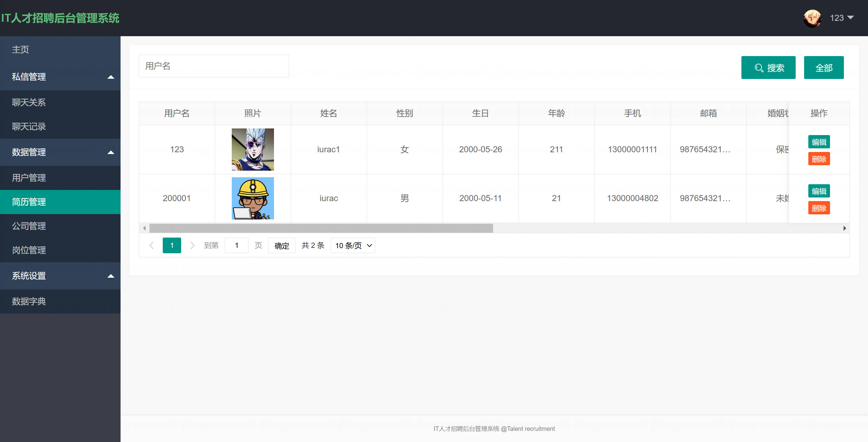
Task: Click 删除 for the 200001 row
Action: 819,208
